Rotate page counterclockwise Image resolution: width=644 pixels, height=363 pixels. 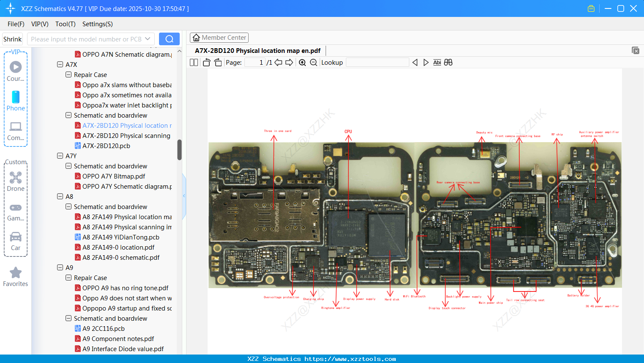coord(206,63)
